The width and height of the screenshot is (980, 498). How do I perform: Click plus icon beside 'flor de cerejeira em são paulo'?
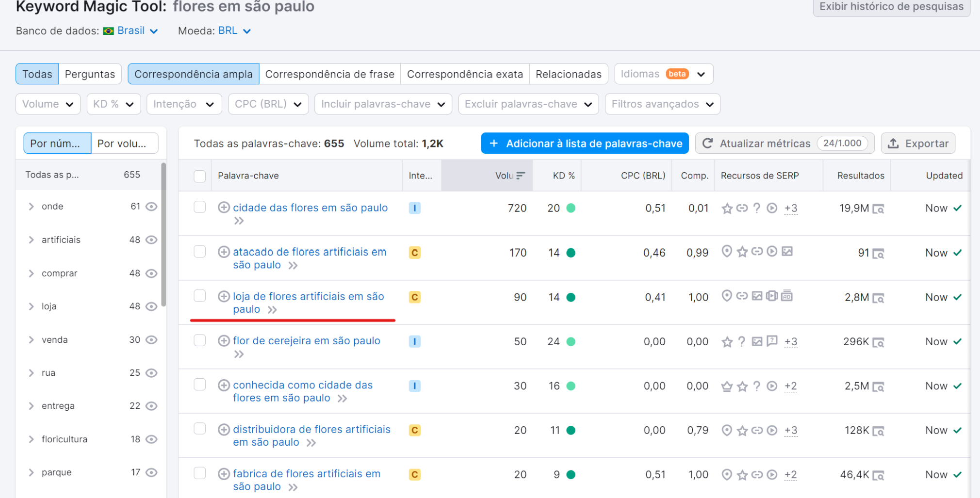point(224,340)
